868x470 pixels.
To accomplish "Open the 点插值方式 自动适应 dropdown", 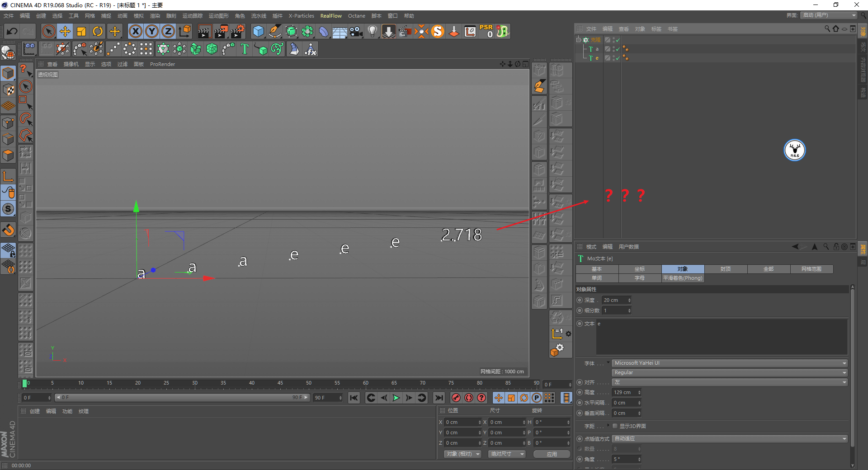I will (x=730, y=438).
